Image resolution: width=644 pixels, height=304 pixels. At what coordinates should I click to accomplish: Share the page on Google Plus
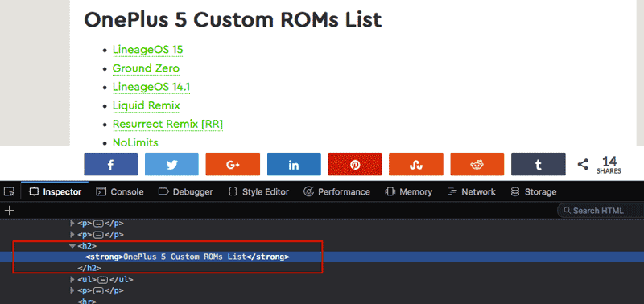click(233, 164)
